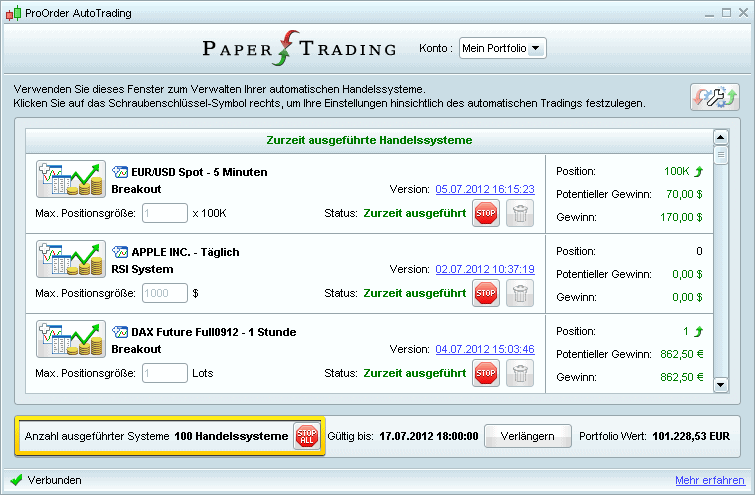Image resolution: width=755 pixels, height=495 pixels.
Task: Stop the APPLE INC. RSI System
Action: tap(486, 293)
